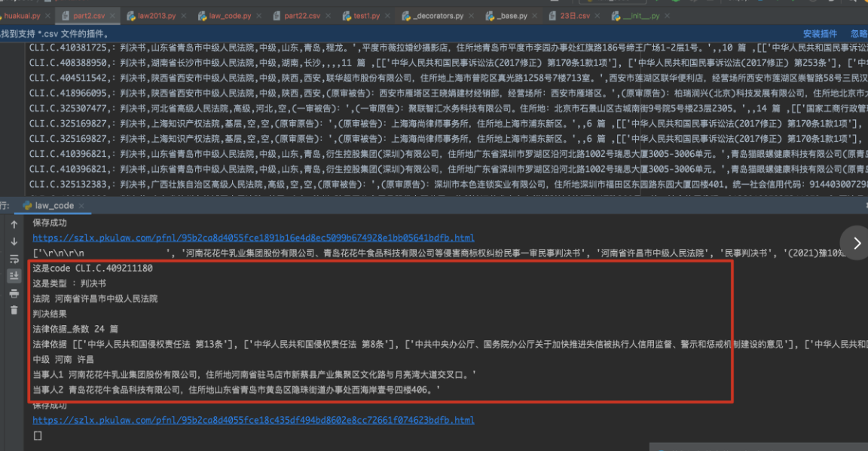Image resolution: width=868 pixels, height=451 pixels.
Task: Click the 安装插件 link in the banner
Action: pyautogui.click(x=820, y=34)
